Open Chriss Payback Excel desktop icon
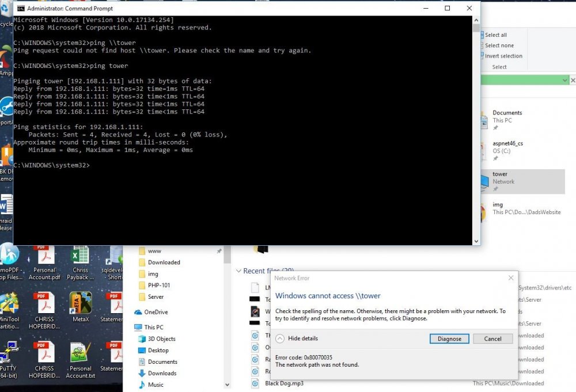This screenshot has width=576, height=392. (x=80, y=263)
